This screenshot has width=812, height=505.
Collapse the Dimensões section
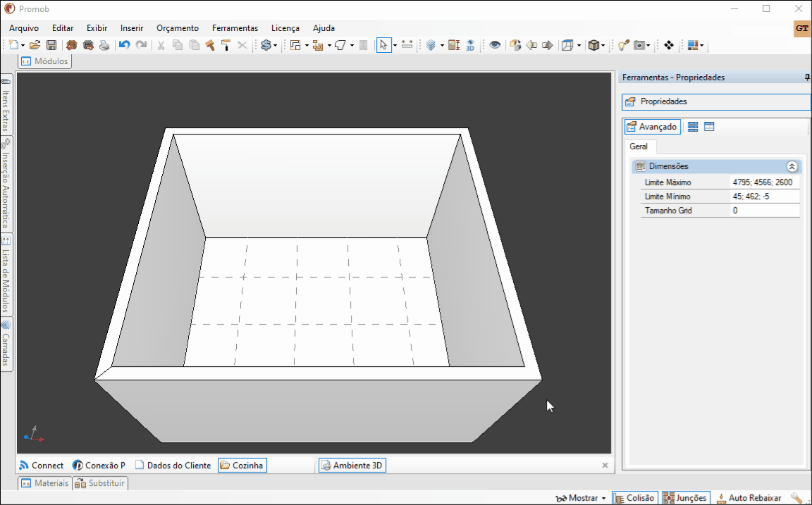point(792,167)
